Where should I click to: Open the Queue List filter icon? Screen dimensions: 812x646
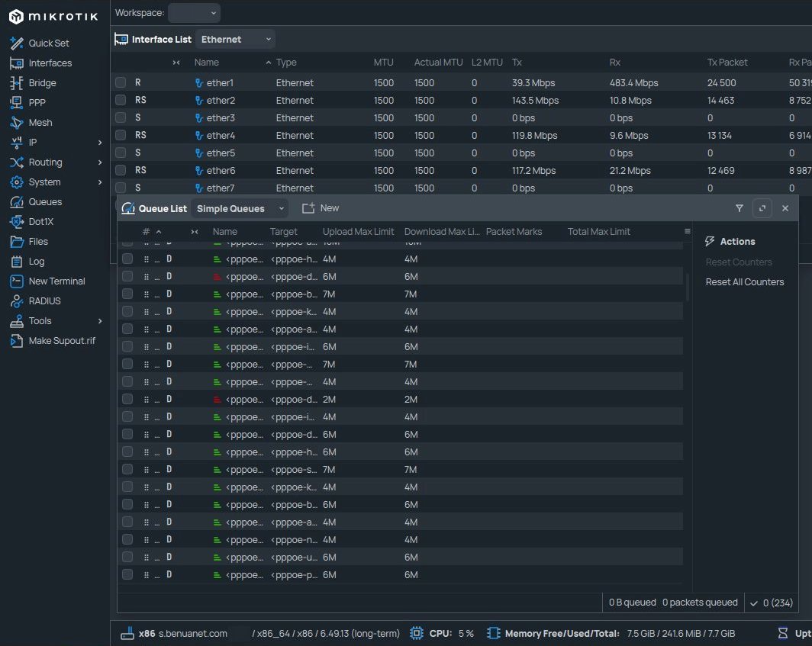click(x=739, y=208)
